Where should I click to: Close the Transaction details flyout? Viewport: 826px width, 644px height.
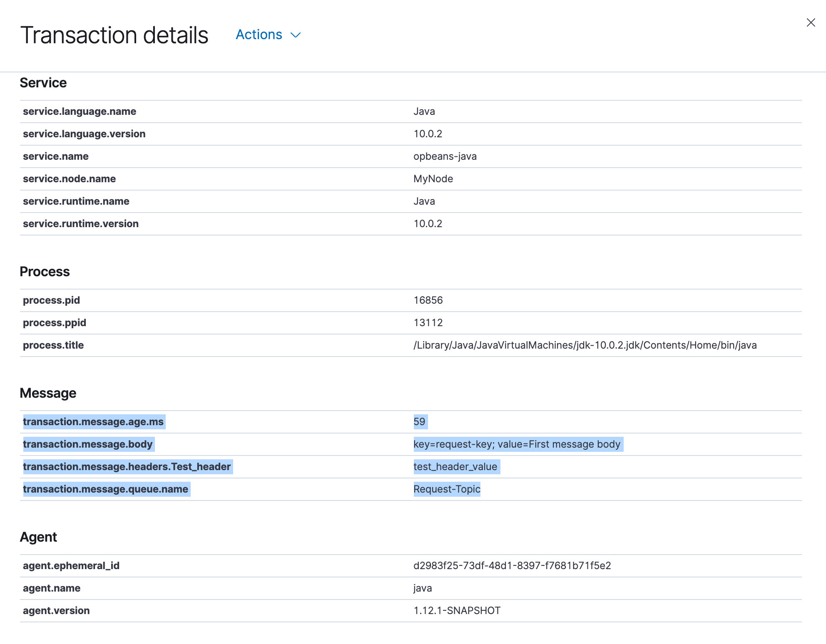pos(811,22)
